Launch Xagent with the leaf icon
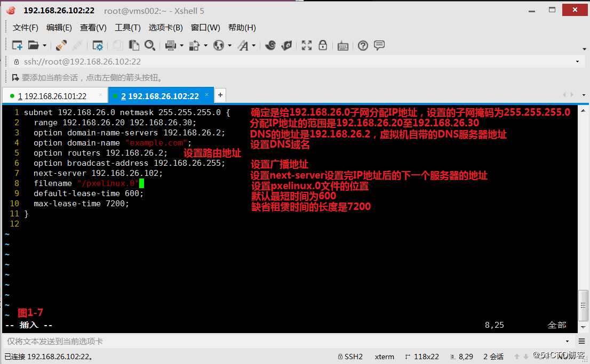Screen dimensions: 590x364 [x=286, y=45]
